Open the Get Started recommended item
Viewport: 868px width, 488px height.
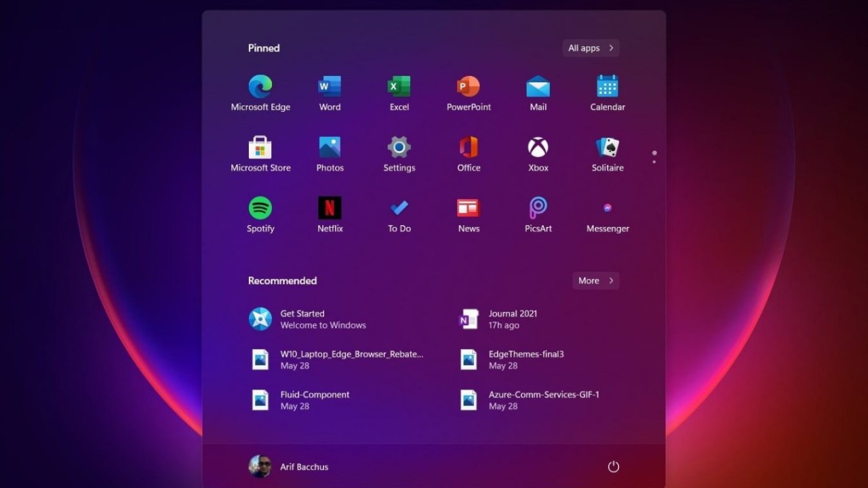coord(307,319)
